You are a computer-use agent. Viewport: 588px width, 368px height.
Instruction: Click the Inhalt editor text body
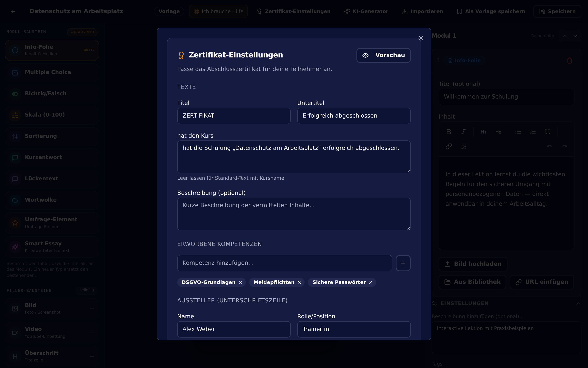[506, 203]
